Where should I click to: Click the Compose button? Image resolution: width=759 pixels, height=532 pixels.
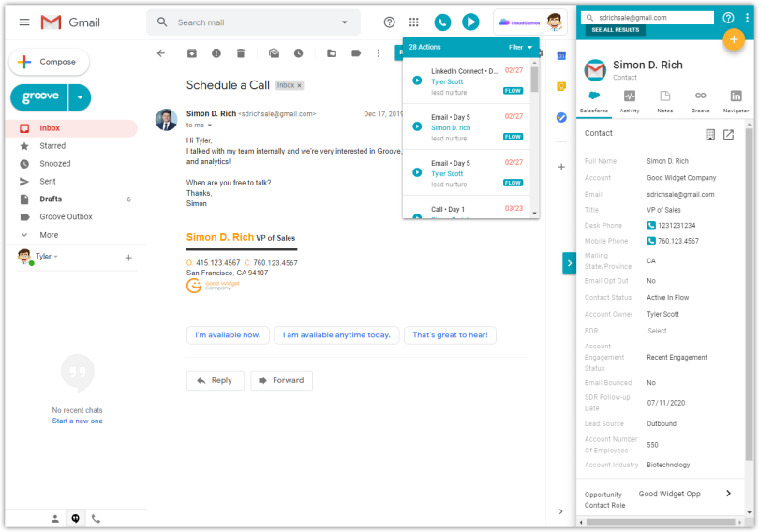coord(49,62)
